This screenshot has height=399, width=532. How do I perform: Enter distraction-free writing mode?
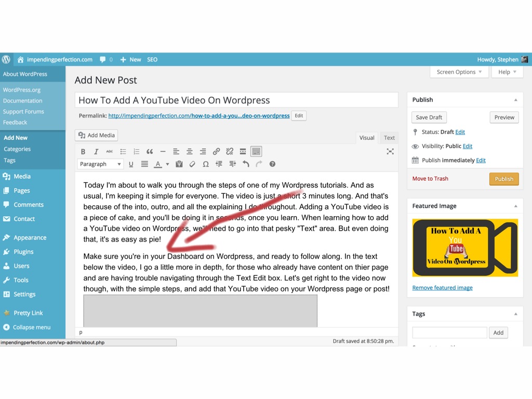(x=390, y=152)
